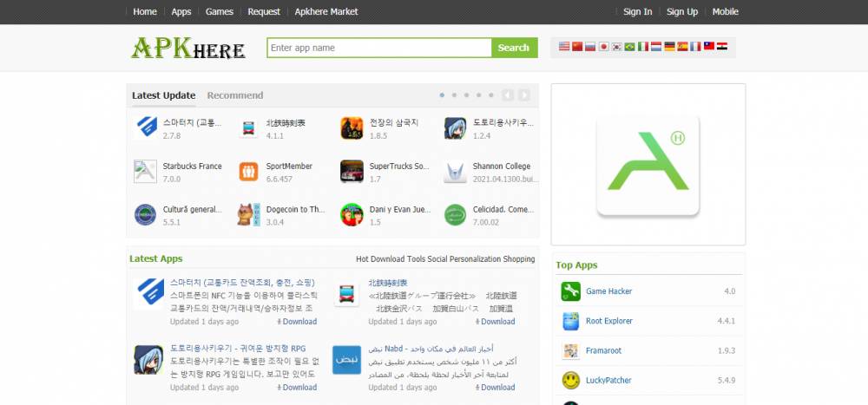
Task: Select the Japan flag language
Action: pos(603,47)
